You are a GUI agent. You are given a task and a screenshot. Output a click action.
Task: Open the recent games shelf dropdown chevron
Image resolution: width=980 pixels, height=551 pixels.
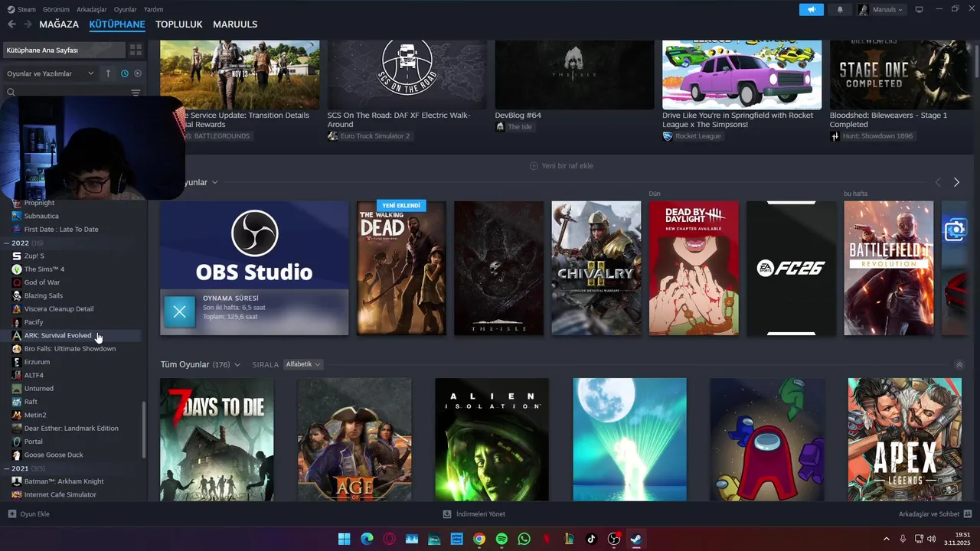(x=214, y=182)
